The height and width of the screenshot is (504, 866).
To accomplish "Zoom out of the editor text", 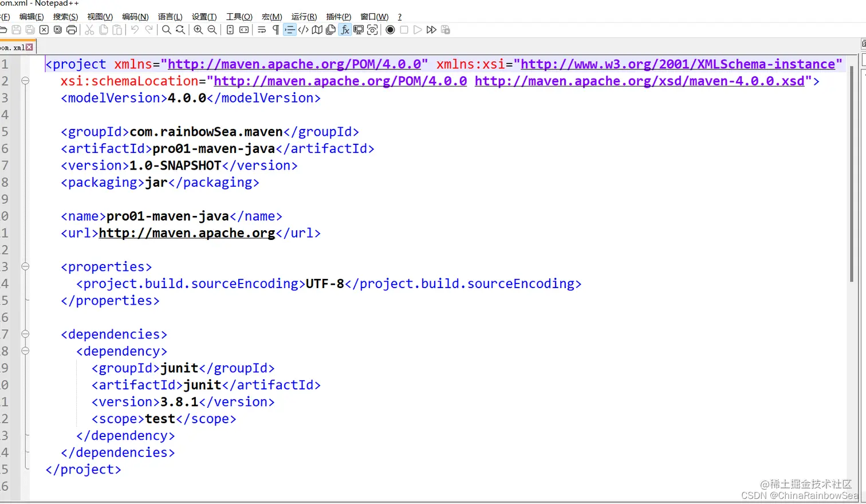I will click(212, 30).
